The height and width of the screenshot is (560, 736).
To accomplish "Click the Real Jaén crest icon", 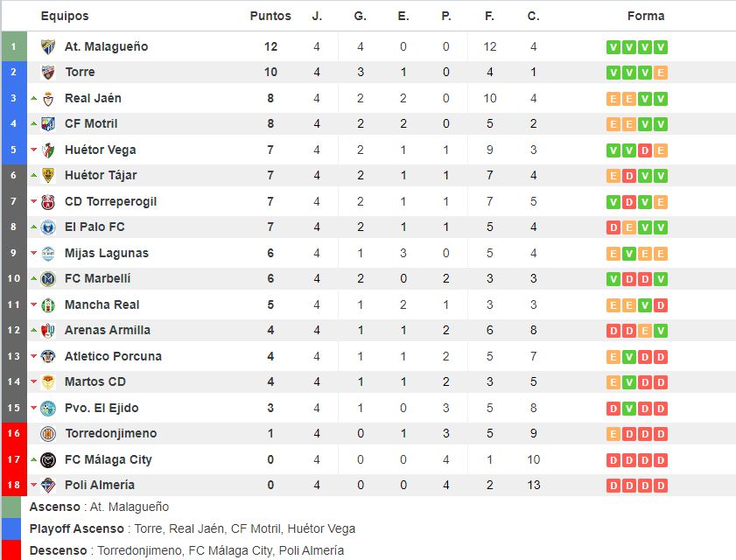I will [x=48, y=99].
